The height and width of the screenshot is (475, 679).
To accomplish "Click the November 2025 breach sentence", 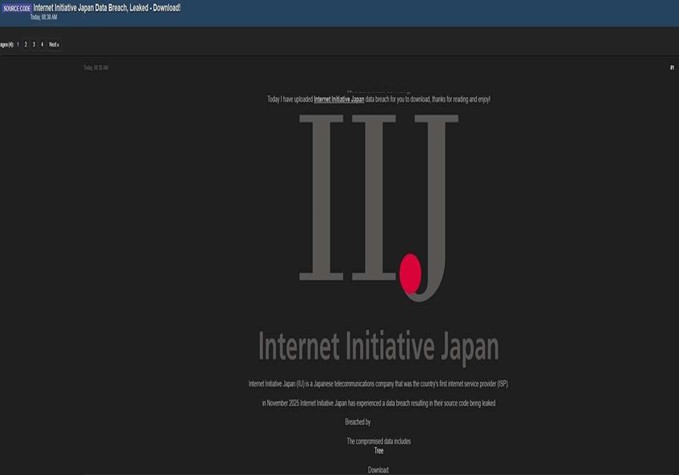I will pyautogui.click(x=378, y=403).
